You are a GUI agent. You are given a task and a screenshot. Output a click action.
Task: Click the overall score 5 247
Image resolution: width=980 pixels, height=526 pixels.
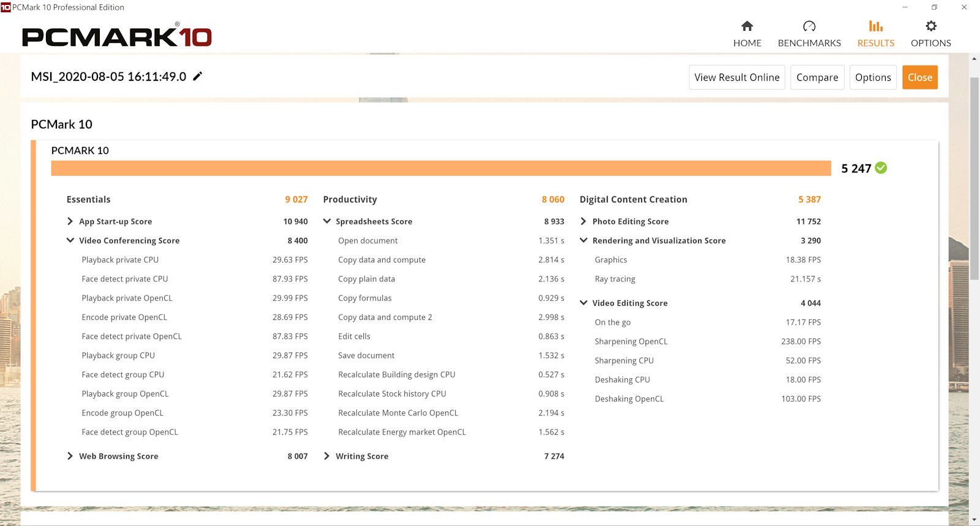pyautogui.click(x=856, y=169)
